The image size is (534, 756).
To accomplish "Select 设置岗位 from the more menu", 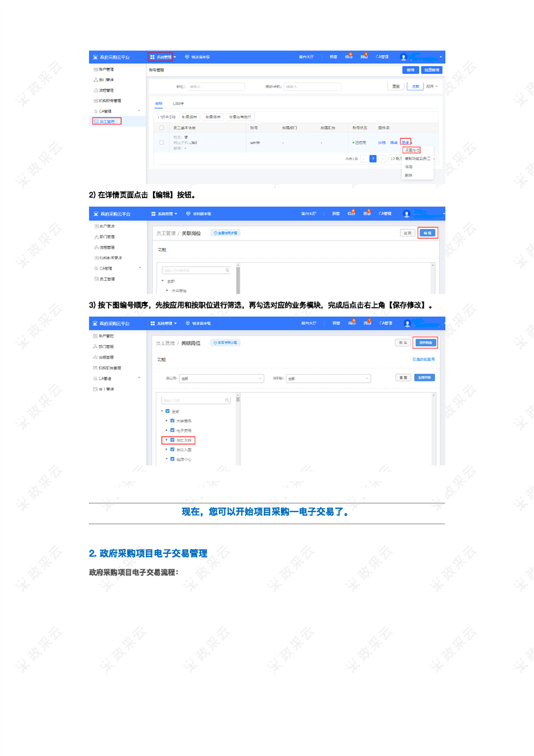I will [411, 150].
